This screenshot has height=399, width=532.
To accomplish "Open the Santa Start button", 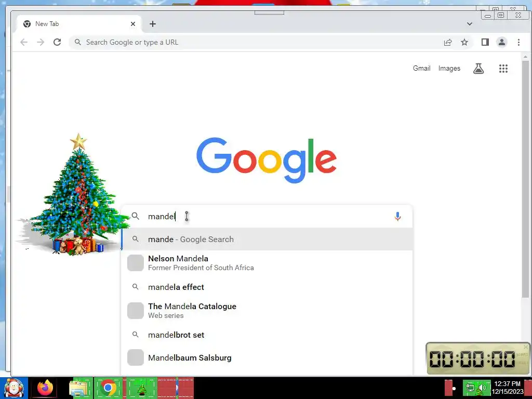I will click(14, 388).
